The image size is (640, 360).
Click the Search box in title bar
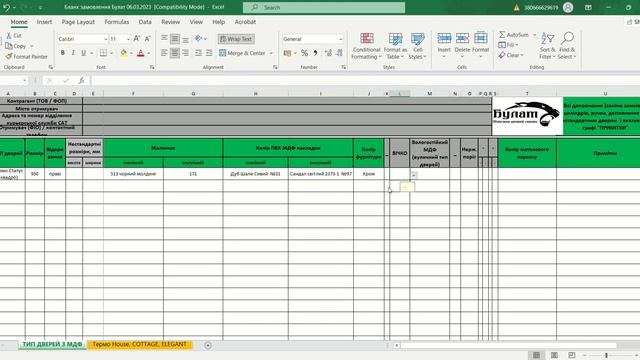click(x=324, y=7)
